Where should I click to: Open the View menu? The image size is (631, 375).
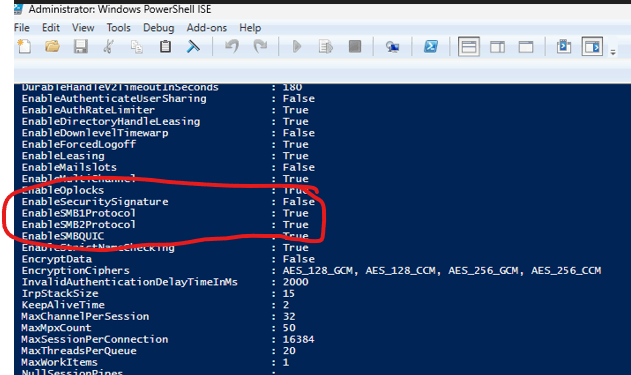(x=83, y=28)
